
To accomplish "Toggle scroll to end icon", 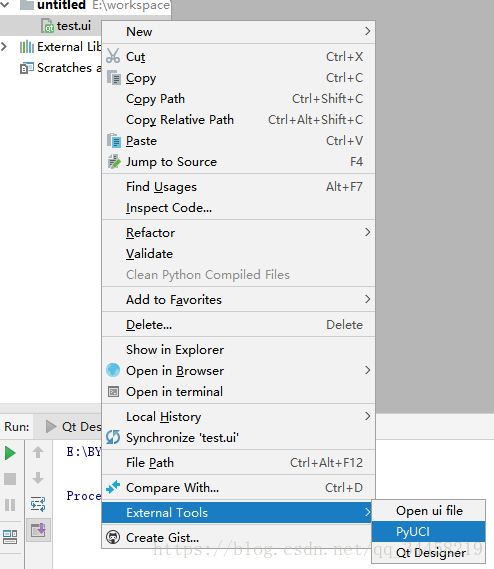I will (x=38, y=530).
